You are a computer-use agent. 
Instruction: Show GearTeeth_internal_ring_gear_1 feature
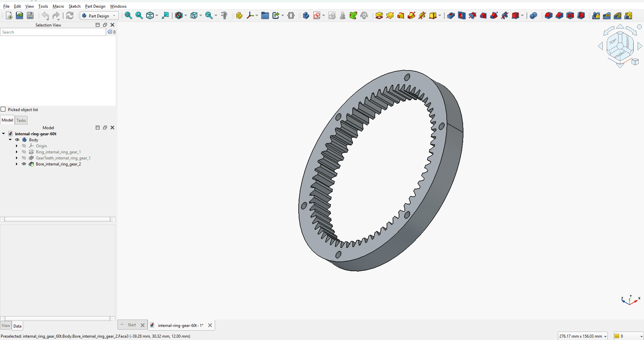(x=24, y=158)
